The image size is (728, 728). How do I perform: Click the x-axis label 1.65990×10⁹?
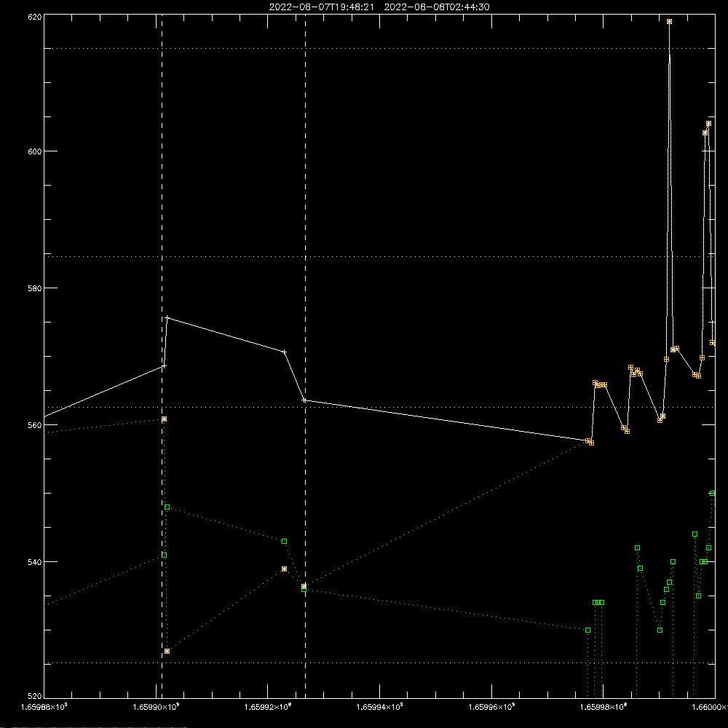156,707
